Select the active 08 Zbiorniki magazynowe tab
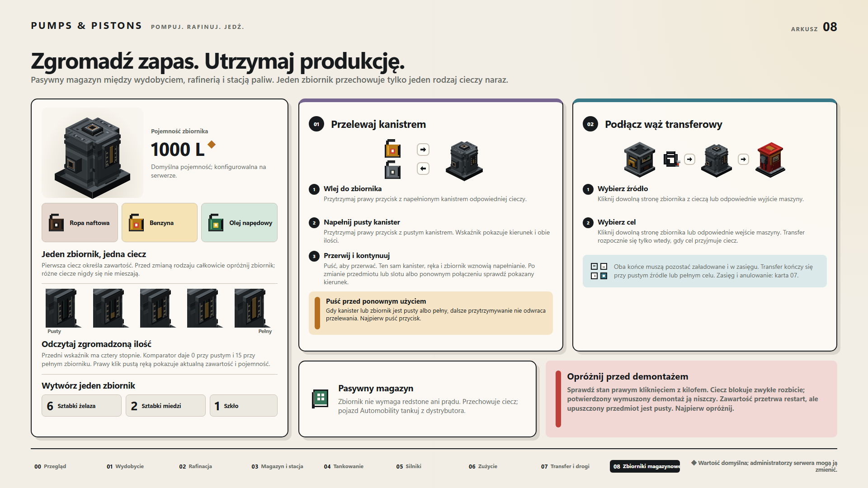The width and height of the screenshot is (868, 488). [645, 466]
